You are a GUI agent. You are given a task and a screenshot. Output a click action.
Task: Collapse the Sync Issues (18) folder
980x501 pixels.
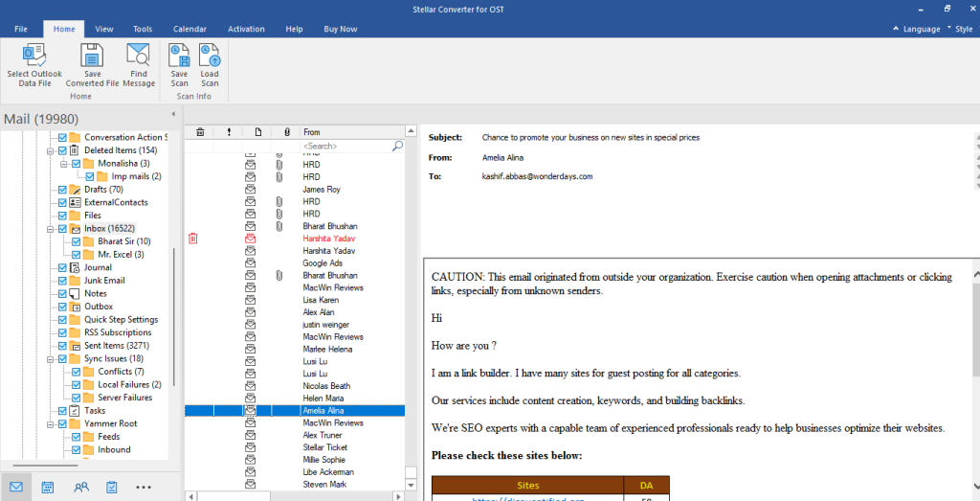[x=51, y=358]
